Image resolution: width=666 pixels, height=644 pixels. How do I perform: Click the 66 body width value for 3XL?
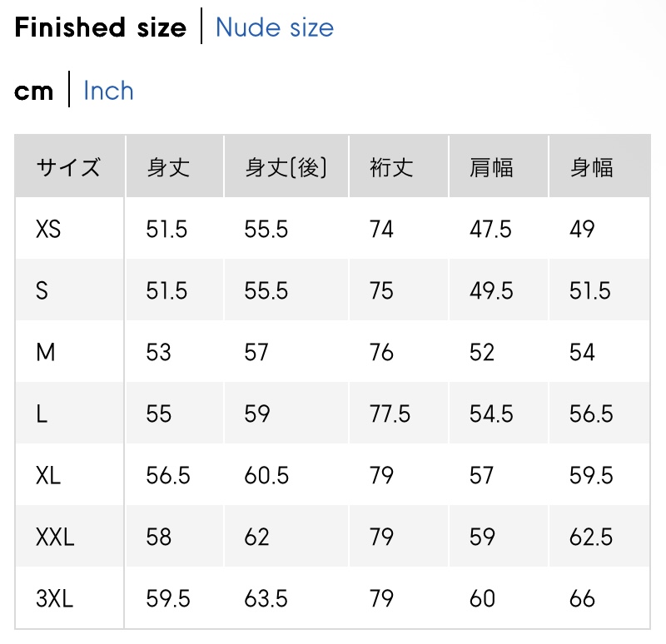[x=583, y=598]
